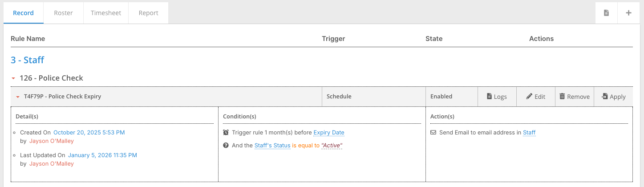The image size is (644, 187).
Task: Click the "is equal to" operator text
Action: (x=306, y=146)
